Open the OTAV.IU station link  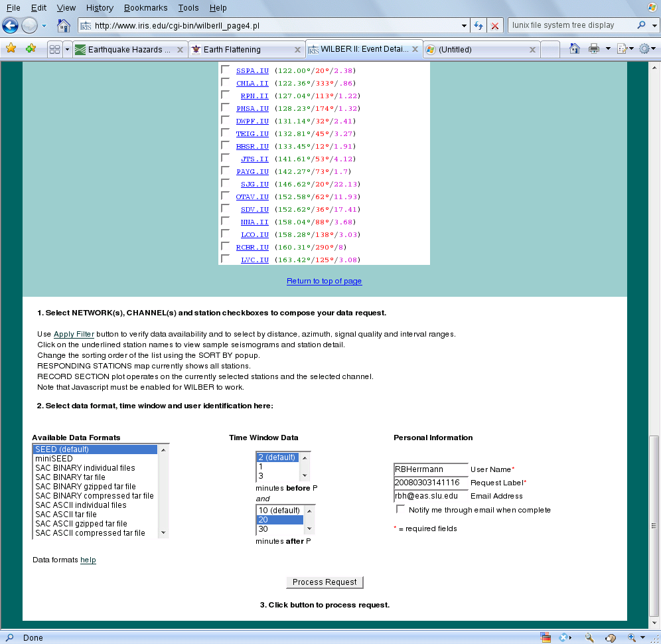[252, 197]
